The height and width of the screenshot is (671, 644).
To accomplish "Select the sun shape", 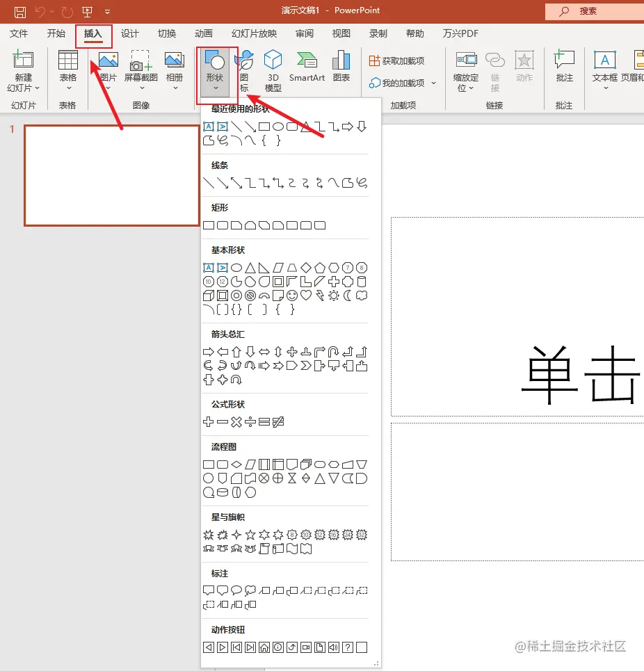I will pyautogui.click(x=334, y=296).
